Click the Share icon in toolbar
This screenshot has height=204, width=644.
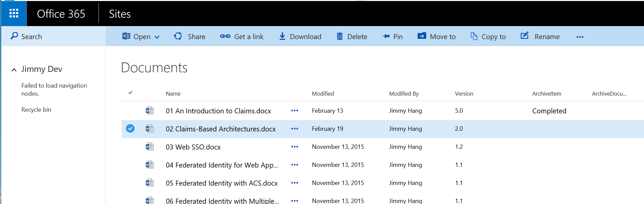tap(178, 36)
